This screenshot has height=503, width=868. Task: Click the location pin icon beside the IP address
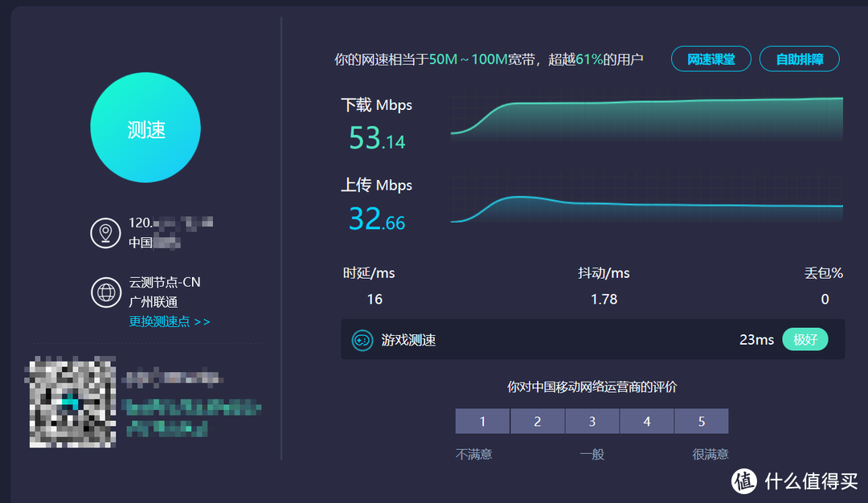105,232
